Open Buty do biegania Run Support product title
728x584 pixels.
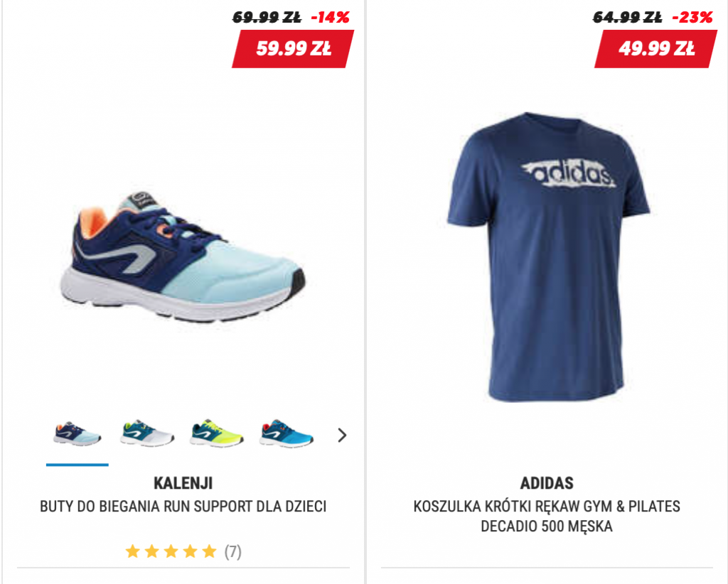point(183,506)
